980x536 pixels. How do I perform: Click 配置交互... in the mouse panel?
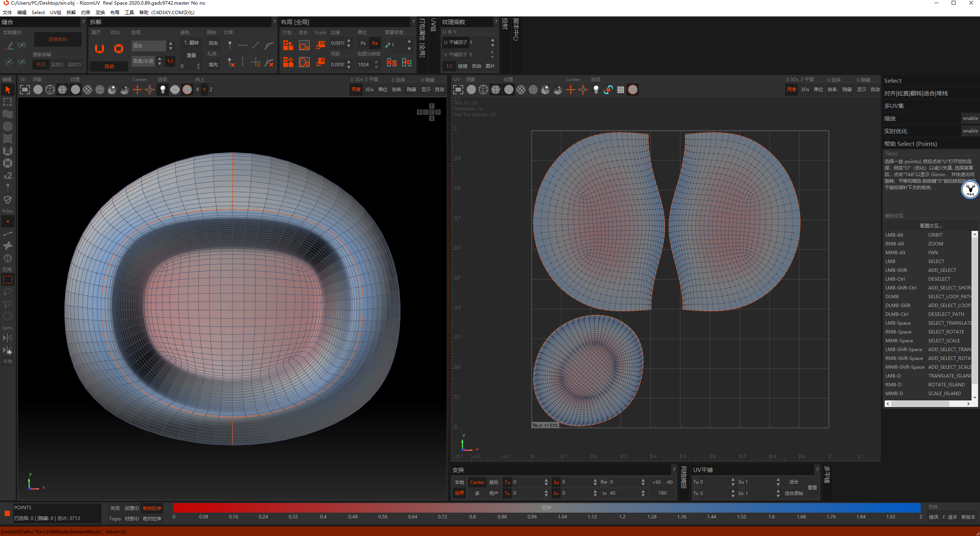[x=931, y=226]
